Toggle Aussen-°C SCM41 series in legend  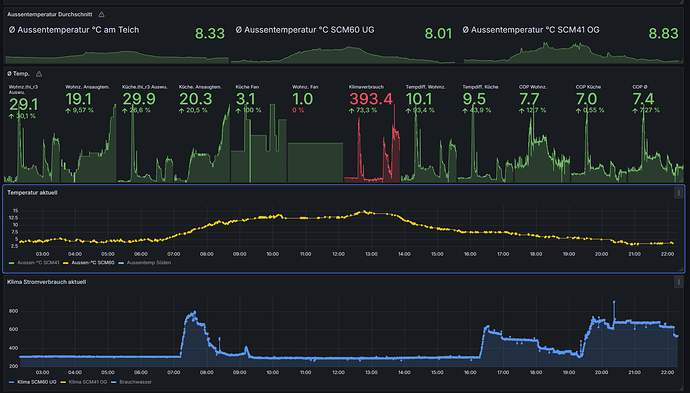pos(38,263)
